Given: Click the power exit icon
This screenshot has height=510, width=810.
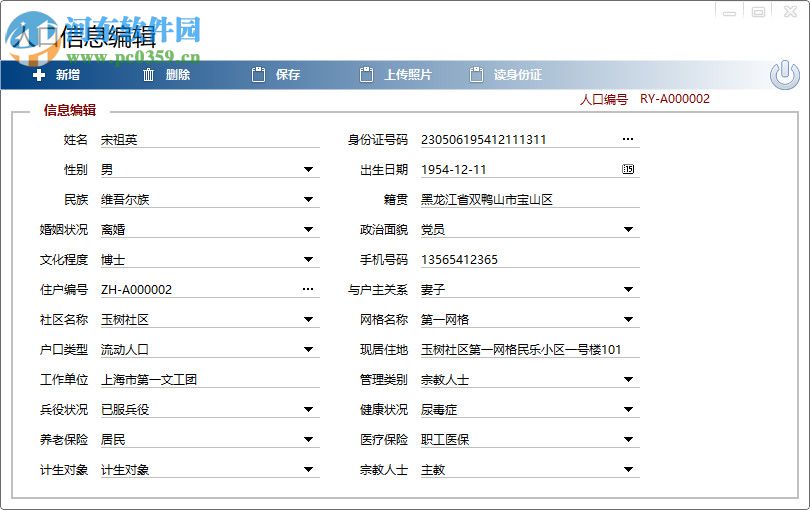Looking at the screenshot, I should point(785,75).
